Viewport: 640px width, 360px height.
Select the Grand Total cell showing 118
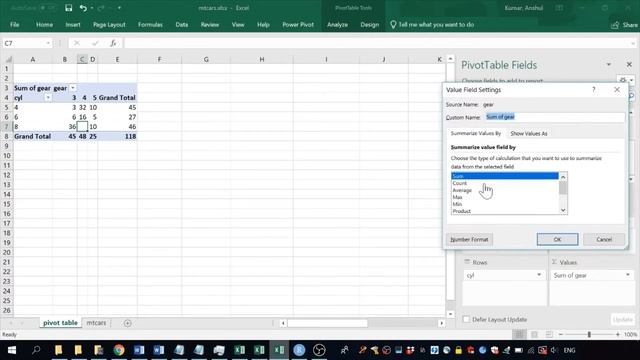point(118,136)
